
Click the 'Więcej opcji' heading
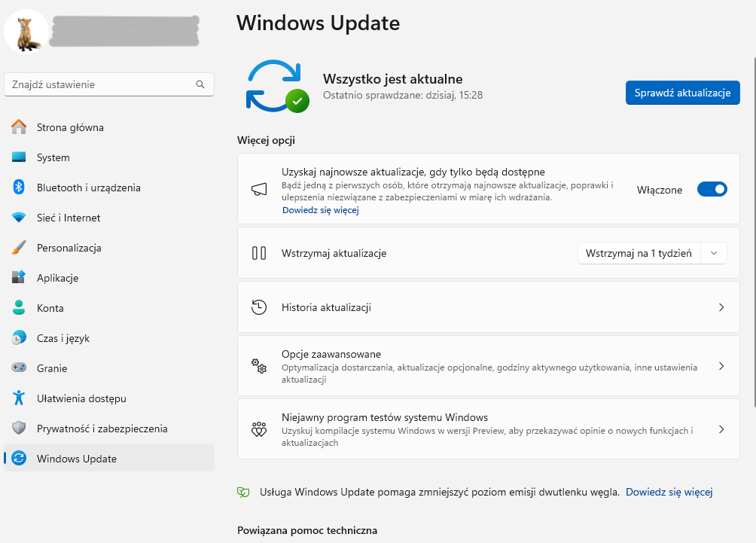pyautogui.click(x=266, y=140)
